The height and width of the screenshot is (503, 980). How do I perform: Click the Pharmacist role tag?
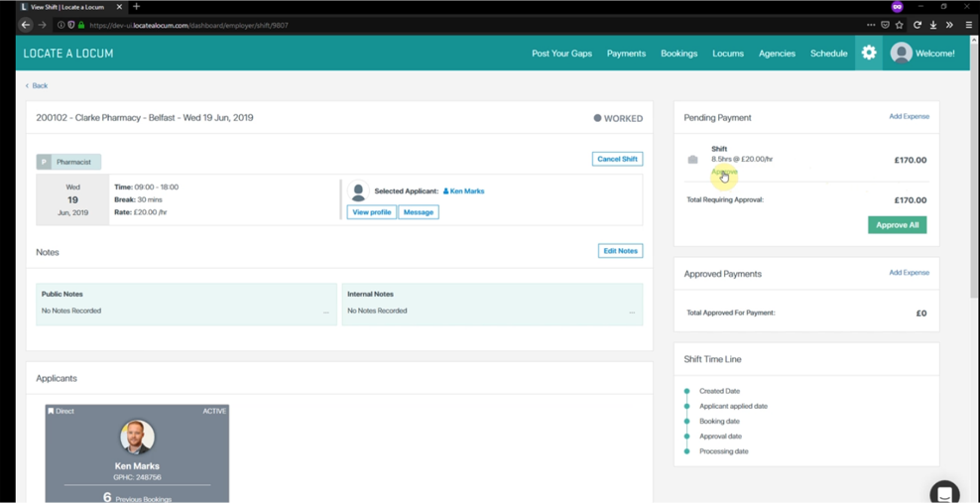click(68, 162)
